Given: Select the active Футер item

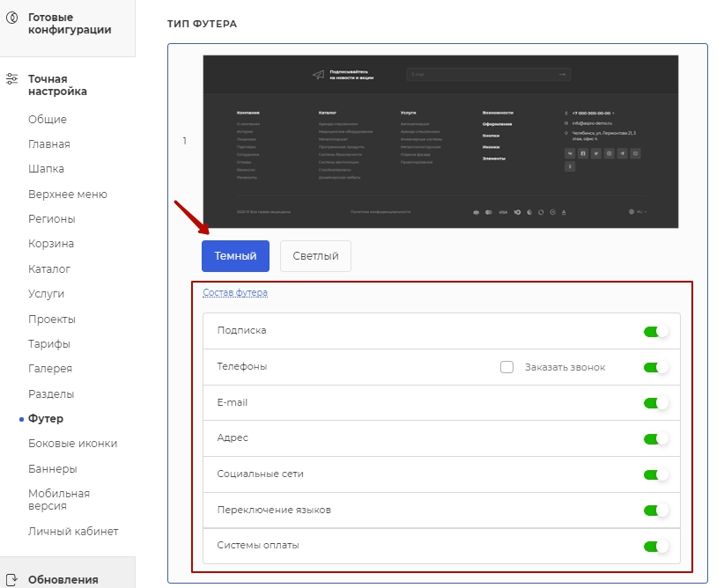Looking at the screenshot, I should point(46,419).
